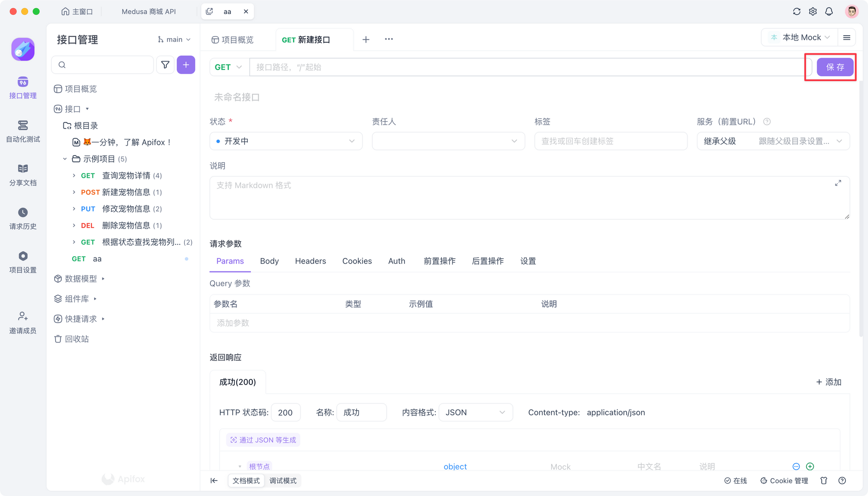Switch to the Auth tab

click(396, 261)
